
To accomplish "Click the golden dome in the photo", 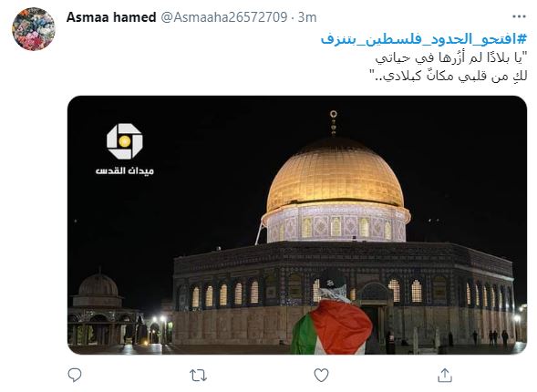I will [x=335, y=175].
